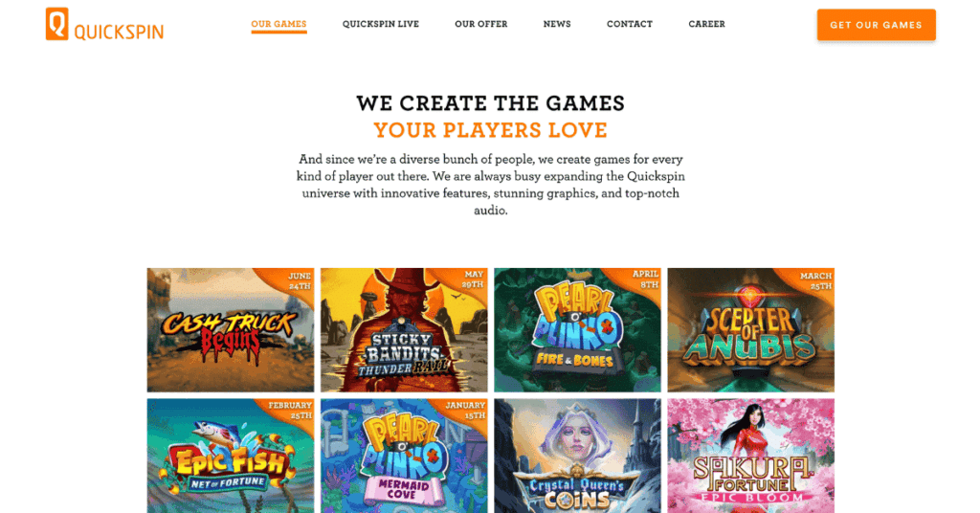Open the Cash Truck Begins game tile
980x513 pixels.
231,330
